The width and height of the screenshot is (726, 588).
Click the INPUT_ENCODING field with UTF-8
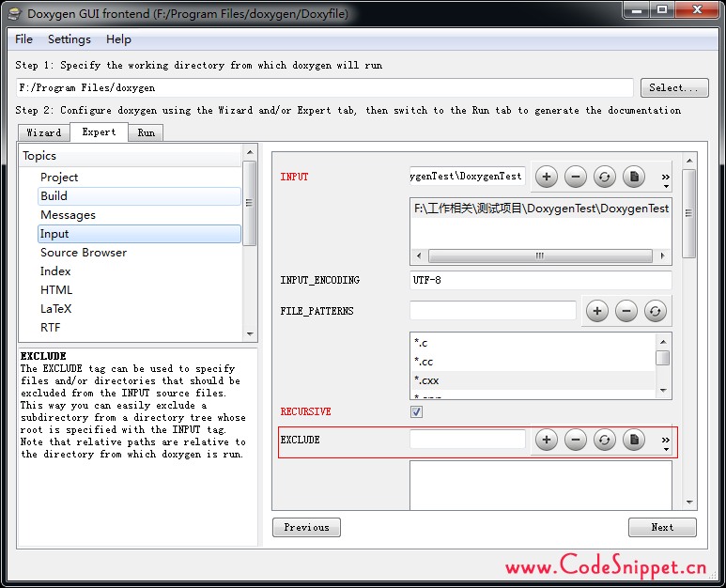tap(541, 280)
